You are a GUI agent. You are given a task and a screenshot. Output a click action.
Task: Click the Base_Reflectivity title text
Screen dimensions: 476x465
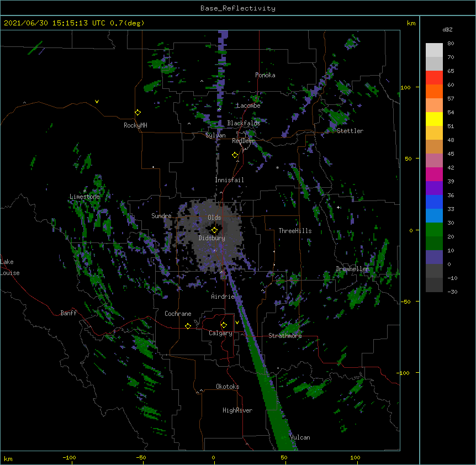(x=237, y=8)
